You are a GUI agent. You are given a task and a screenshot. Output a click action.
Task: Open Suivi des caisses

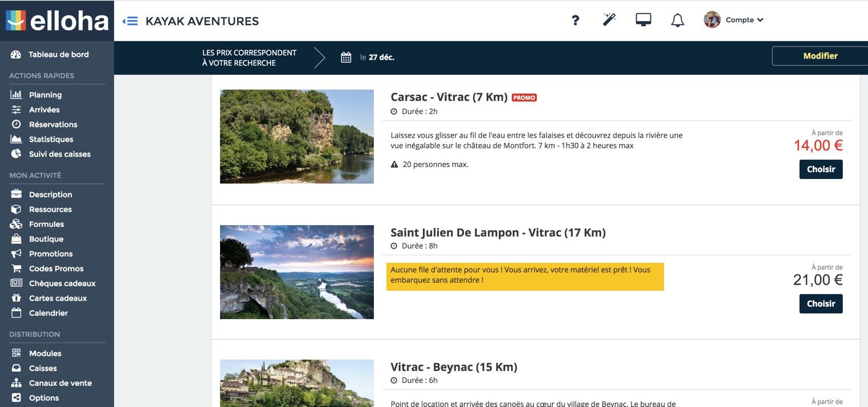point(60,154)
